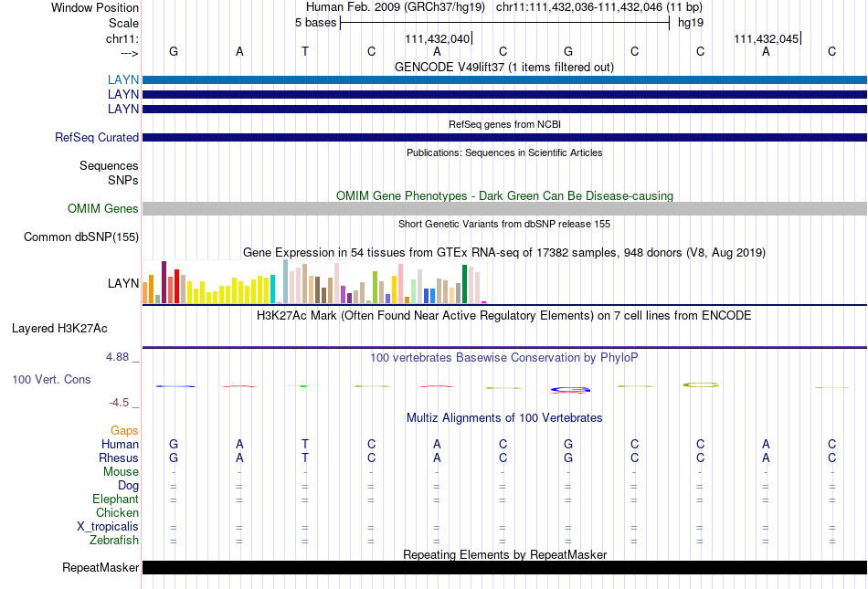Open 'Multiz Alignments of 100 Vertebrates' title
The width and height of the screenshot is (868, 589).
click(x=504, y=418)
